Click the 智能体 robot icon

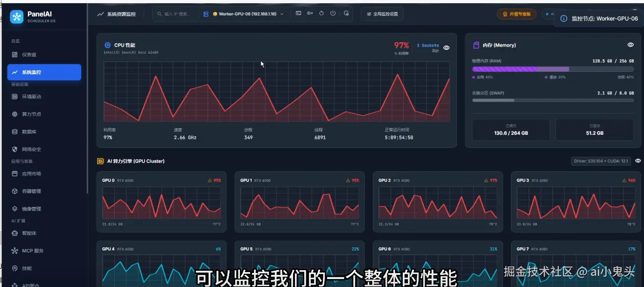(x=14, y=233)
